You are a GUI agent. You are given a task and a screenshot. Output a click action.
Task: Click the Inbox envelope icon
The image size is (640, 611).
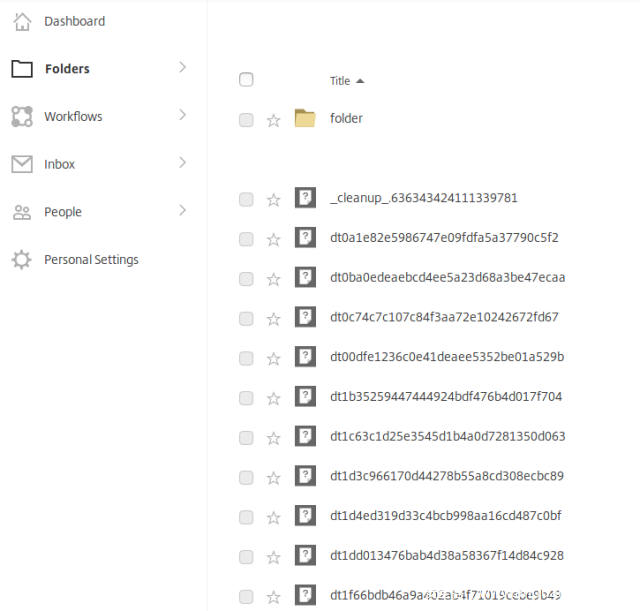tap(22, 164)
